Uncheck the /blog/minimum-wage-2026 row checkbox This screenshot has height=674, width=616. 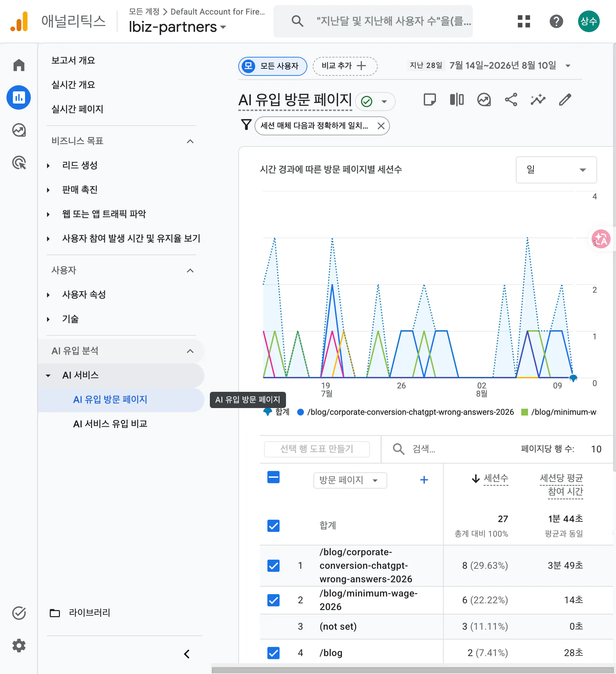pyautogui.click(x=273, y=600)
